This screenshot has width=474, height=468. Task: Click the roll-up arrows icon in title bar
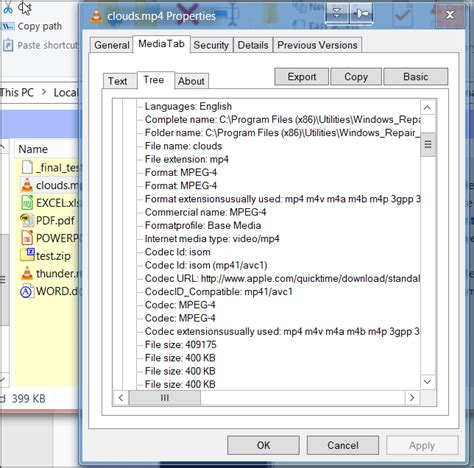(x=337, y=14)
